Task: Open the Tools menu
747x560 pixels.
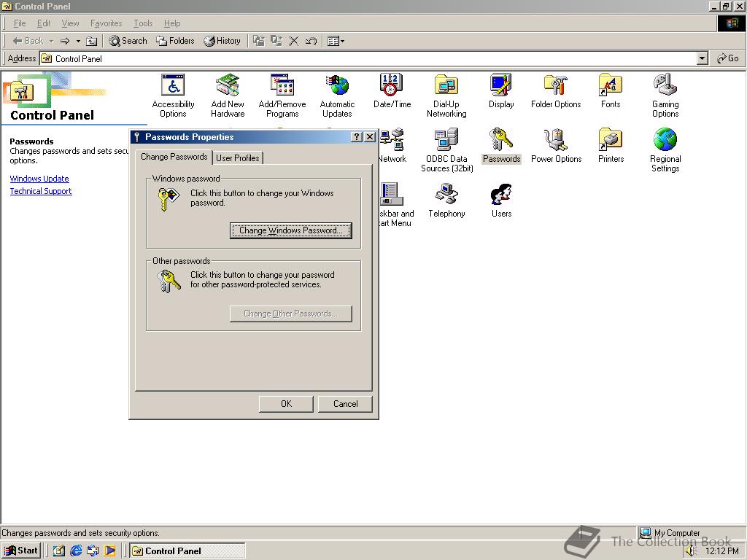Action: tap(143, 23)
